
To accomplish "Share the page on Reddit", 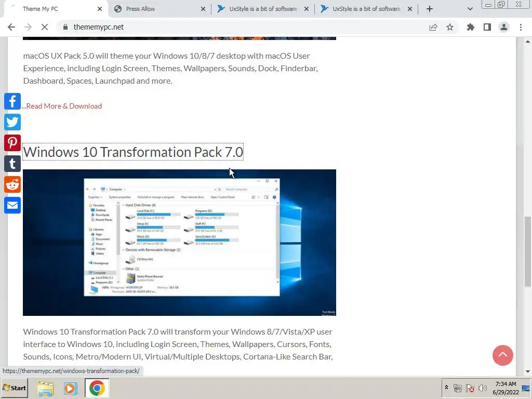I will click(12, 184).
